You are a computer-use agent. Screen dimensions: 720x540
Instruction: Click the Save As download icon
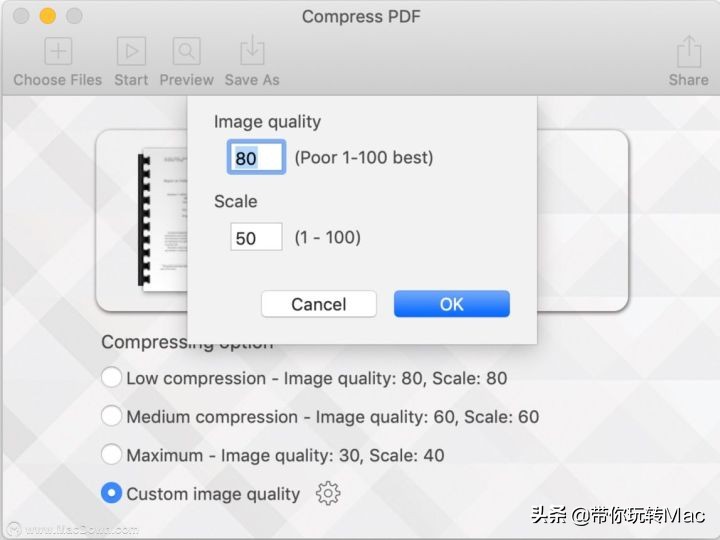point(252,50)
